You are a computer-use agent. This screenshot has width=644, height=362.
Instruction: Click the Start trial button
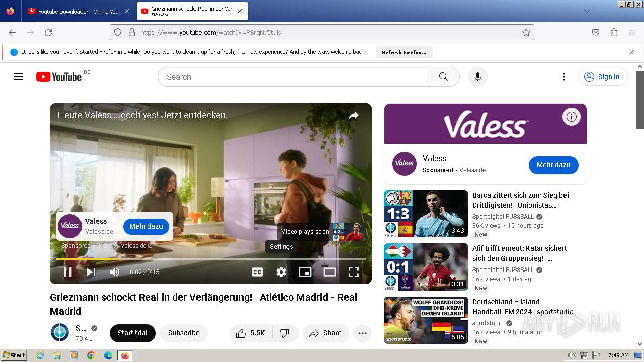click(133, 333)
